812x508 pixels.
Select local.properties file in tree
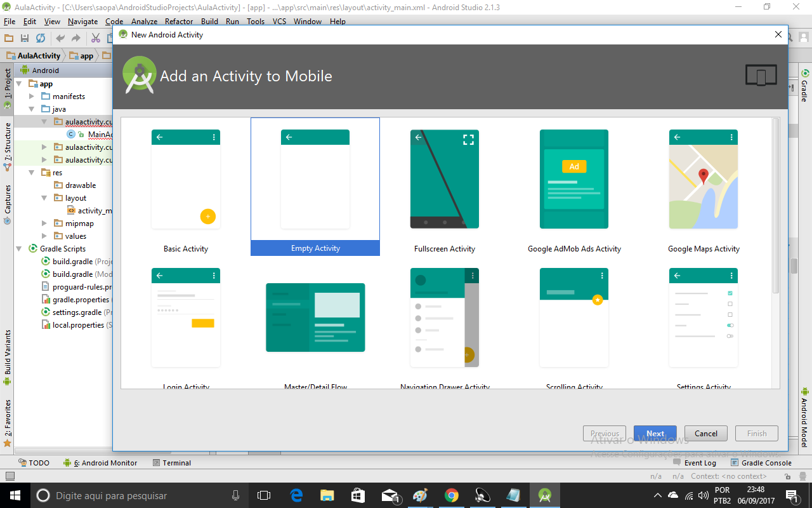pos(77,325)
